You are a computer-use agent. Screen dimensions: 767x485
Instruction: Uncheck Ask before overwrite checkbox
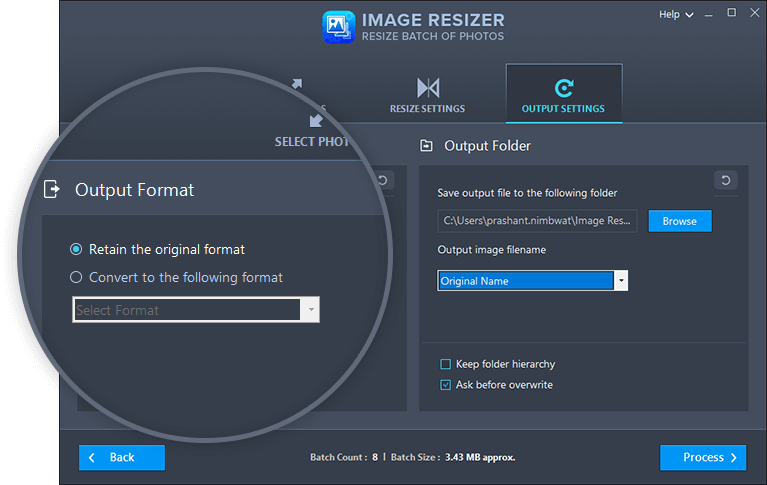point(446,385)
